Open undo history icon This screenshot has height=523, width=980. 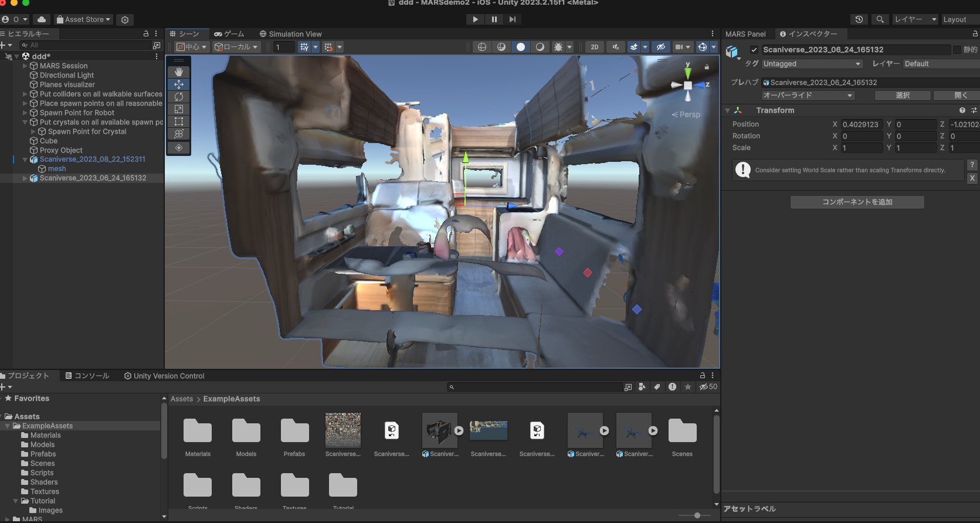point(859,19)
